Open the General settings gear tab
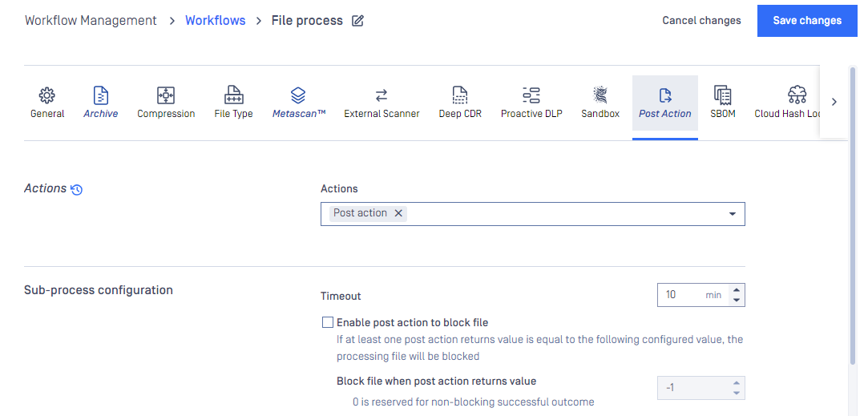Viewport: 868px width, 416px height. click(x=47, y=95)
